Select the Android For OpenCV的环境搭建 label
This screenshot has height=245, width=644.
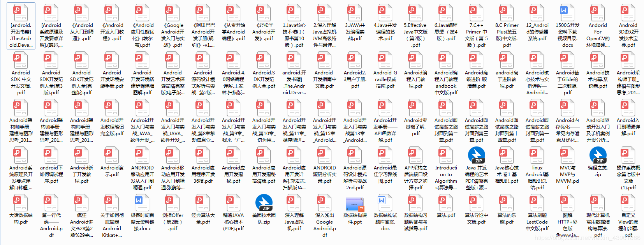[x=598, y=35]
